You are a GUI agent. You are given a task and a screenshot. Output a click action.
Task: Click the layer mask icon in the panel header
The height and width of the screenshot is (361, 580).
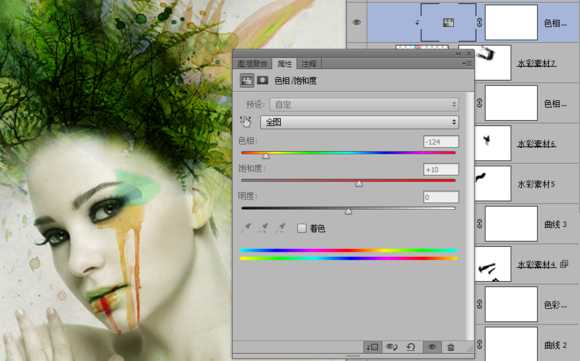coord(263,80)
